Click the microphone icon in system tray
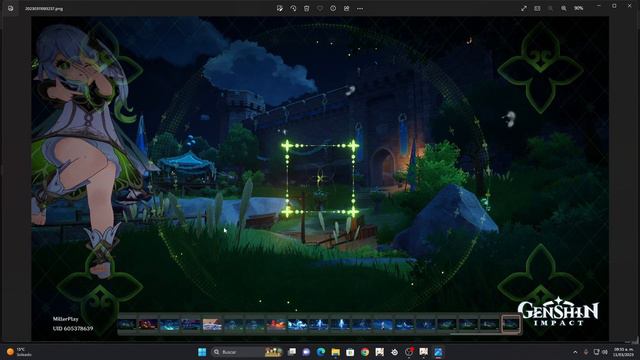The width and height of the screenshot is (640, 360). [586, 352]
